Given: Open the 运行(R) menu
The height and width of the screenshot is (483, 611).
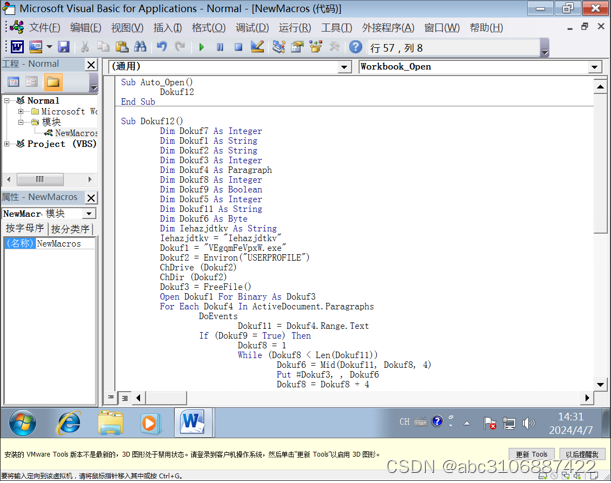Looking at the screenshot, I should pos(295,28).
